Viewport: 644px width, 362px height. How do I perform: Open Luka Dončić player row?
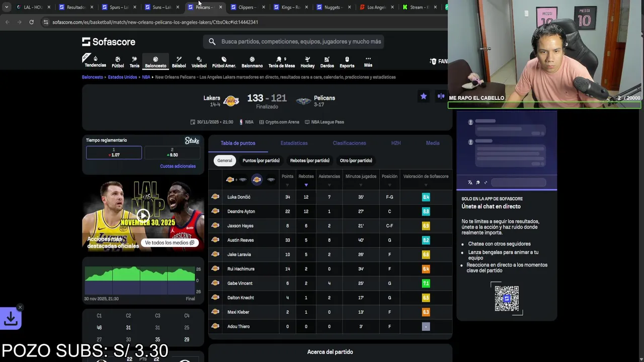(x=330, y=197)
